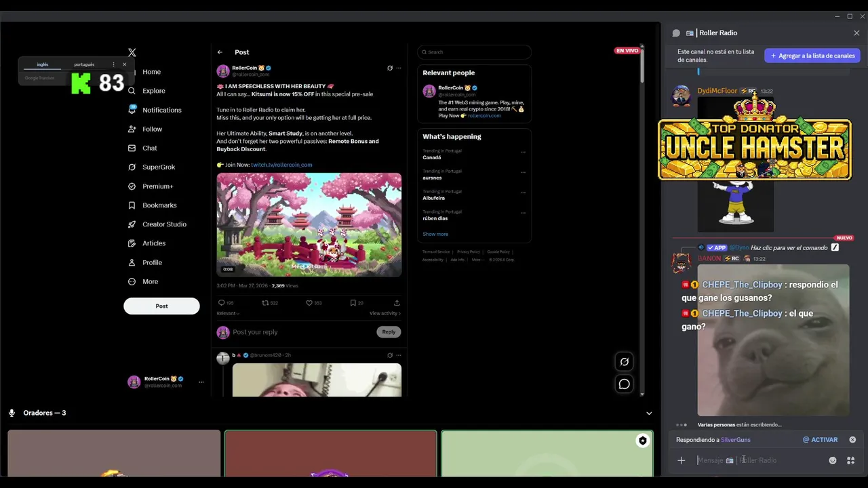The image size is (868, 488).
Task: Click the share icon on the post
Action: (x=397, y=303)
